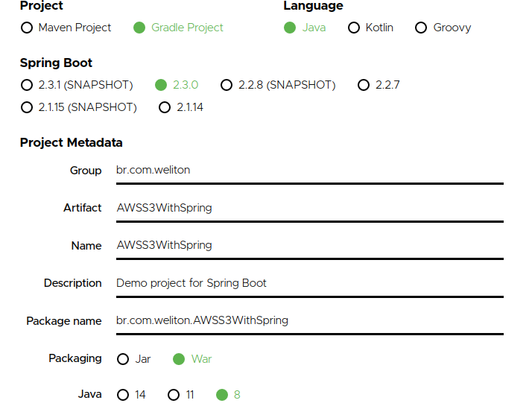Choose Gradle Project as project type
This screenshot has width=532, height=409.
(139, 28)
